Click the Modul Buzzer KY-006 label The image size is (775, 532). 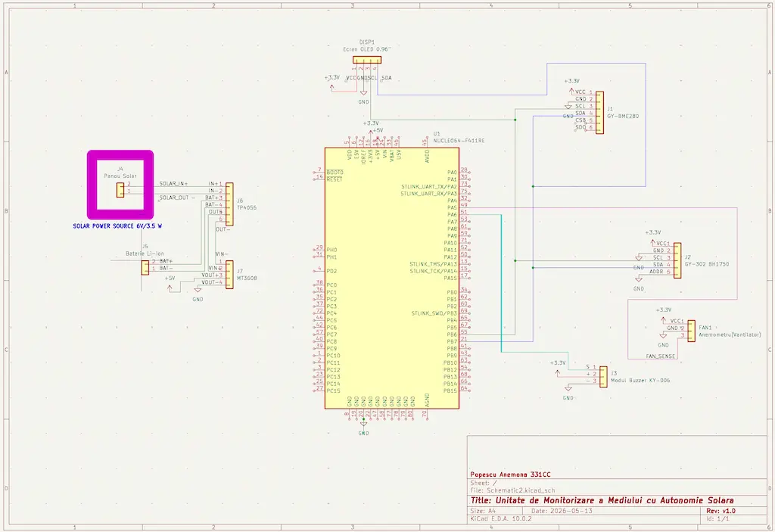(640, 380)
